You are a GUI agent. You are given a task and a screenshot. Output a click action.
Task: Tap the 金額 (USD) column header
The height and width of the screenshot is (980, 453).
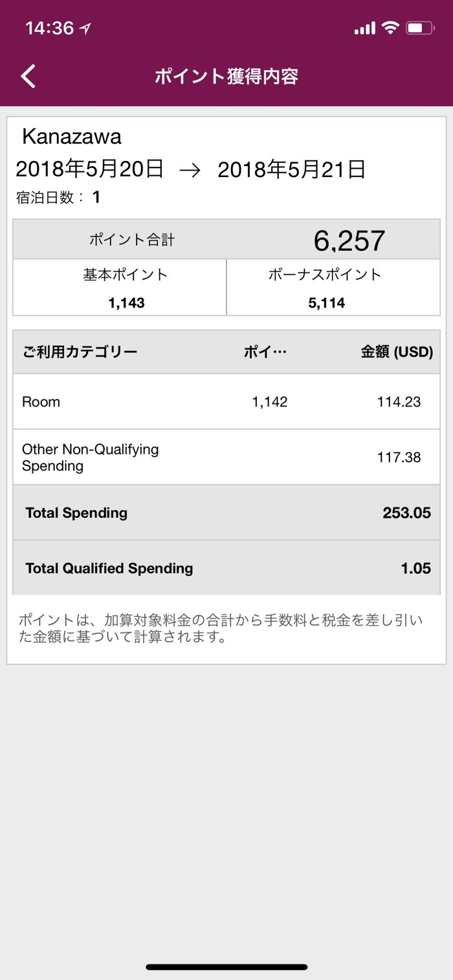[x=396, y=352]
